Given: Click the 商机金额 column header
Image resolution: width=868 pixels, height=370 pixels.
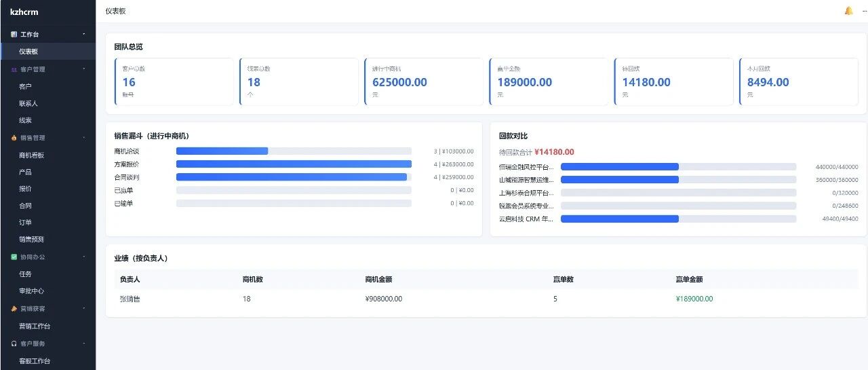Looking at the screenshot, I should point(378,279).
